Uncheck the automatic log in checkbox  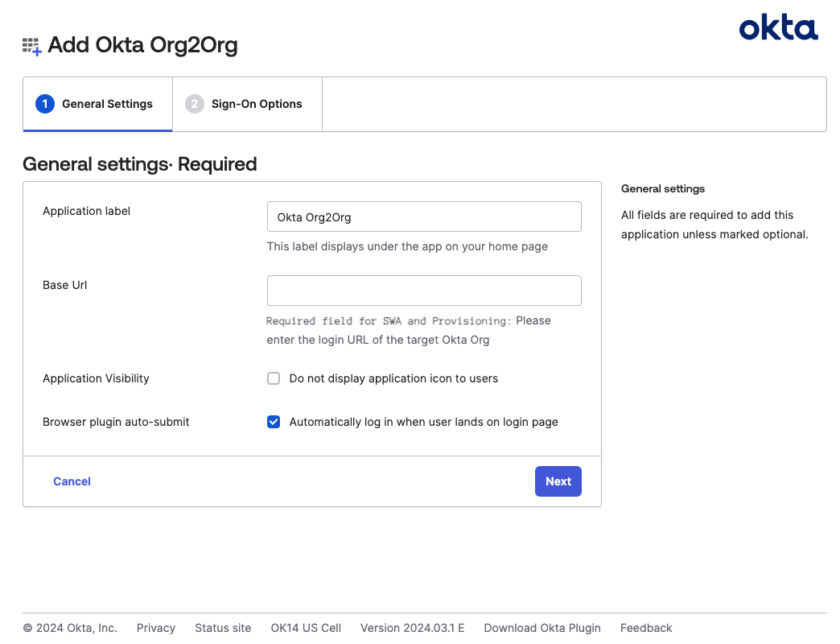(274, 422)
